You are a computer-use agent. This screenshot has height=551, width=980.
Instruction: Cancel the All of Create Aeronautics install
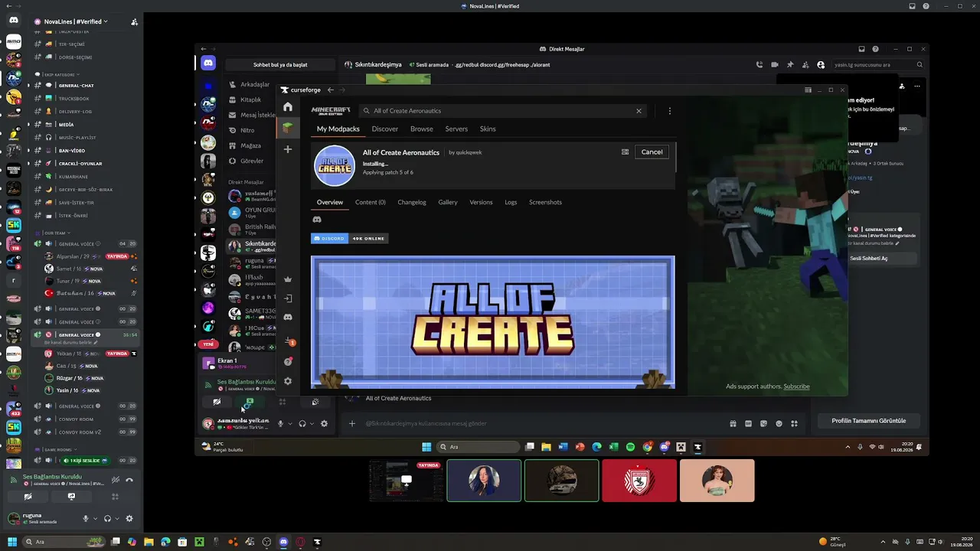pyautogui.click(x=652, y=152)
